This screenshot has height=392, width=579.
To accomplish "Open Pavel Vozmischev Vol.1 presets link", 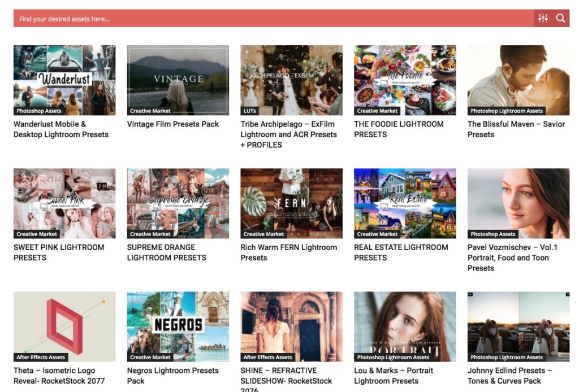I will click(512, 258).
